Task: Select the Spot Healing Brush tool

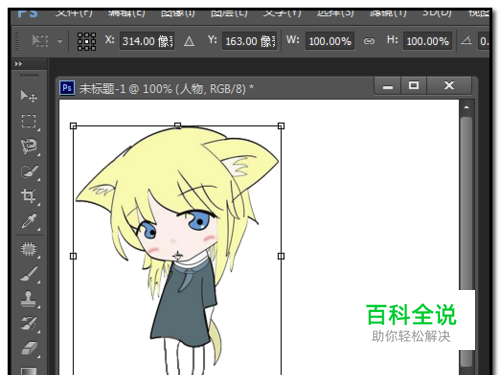Action: pyautogui.click(x=29, y=249)
